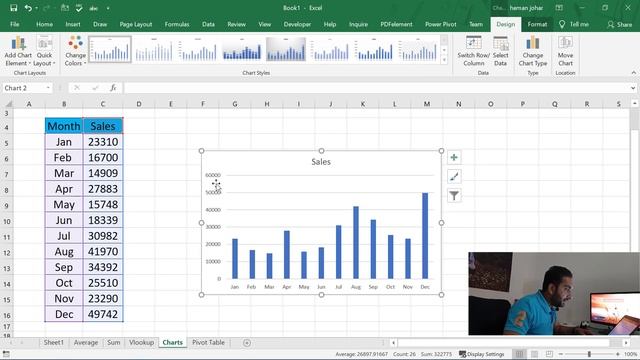Click the Share button
Viewport: 640px width, 360px height.
(x=620, y=24)
